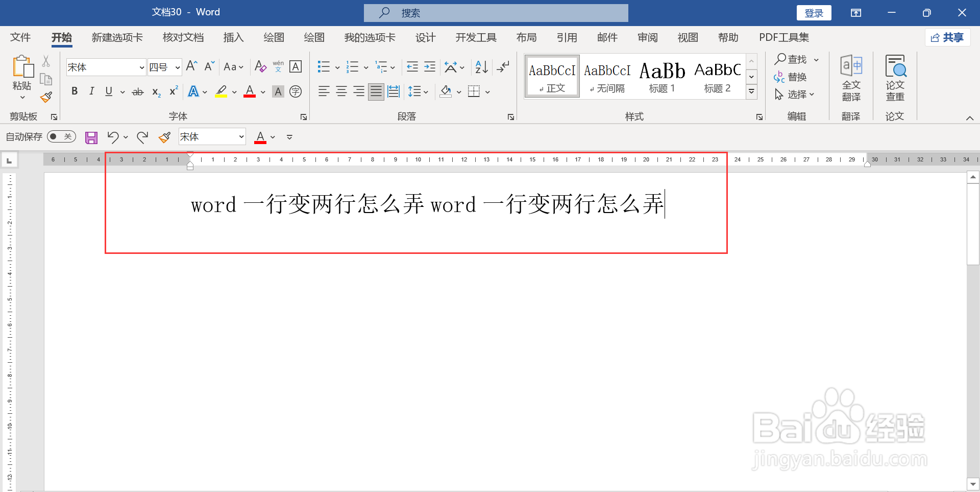980x492 pixels.
Task: Apply yellow text highlight color
Action: point(221,92)
